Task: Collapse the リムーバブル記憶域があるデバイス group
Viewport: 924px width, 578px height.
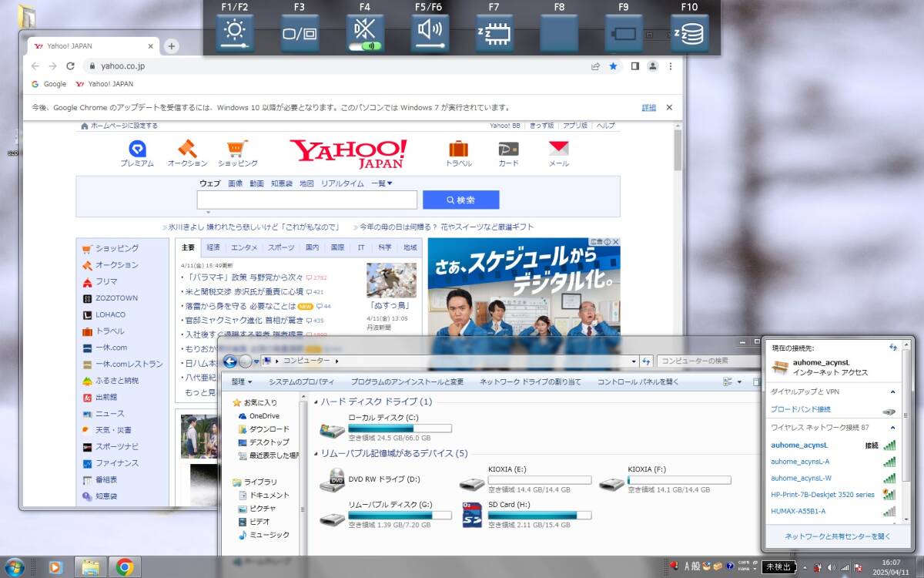Action: (316, 453)
